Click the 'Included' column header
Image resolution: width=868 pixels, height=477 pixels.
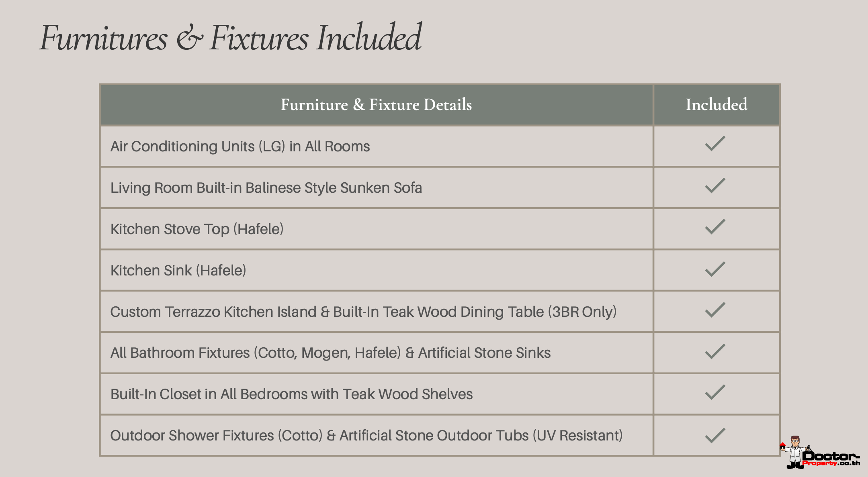[717, 105]
